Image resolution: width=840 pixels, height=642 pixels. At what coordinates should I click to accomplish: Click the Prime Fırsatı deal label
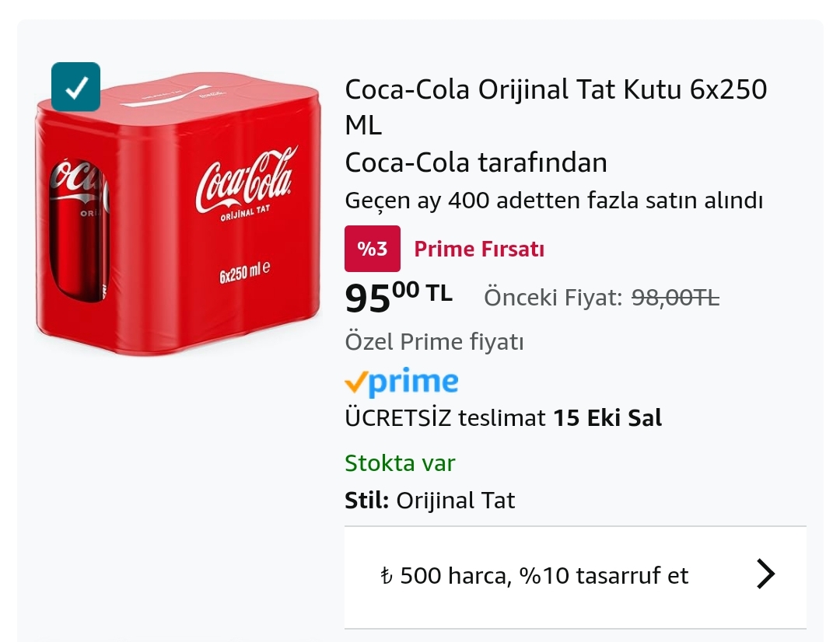[x=478, y=249]
